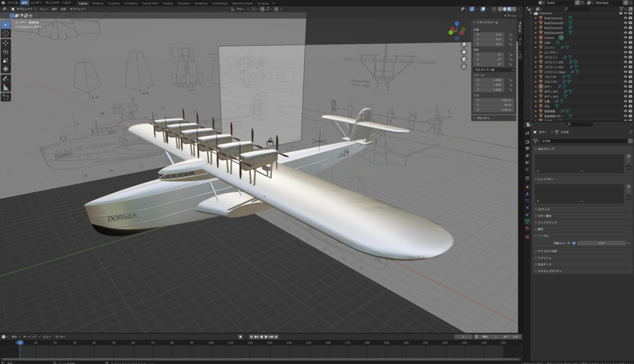634x364 pixels.
Task: Open the Scene properties tab icon
Action: click(x=528, y=162)
